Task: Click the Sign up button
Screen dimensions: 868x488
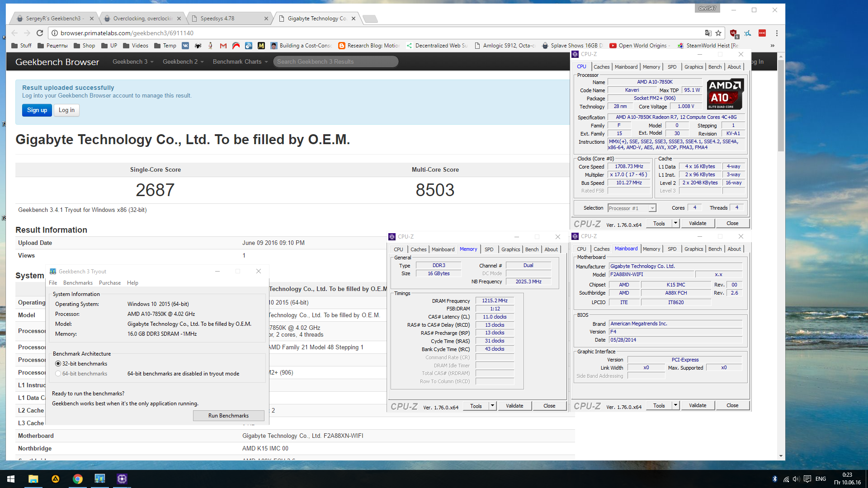Action: click(37, 110)
